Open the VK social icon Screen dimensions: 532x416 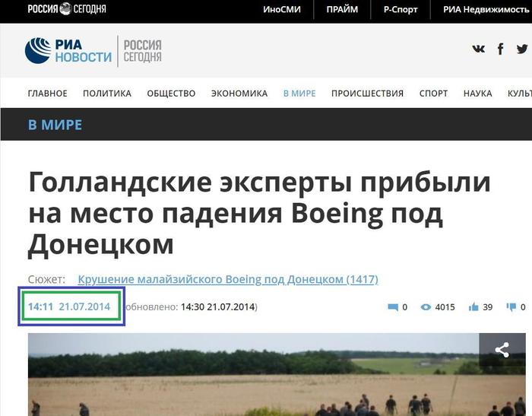478,49
